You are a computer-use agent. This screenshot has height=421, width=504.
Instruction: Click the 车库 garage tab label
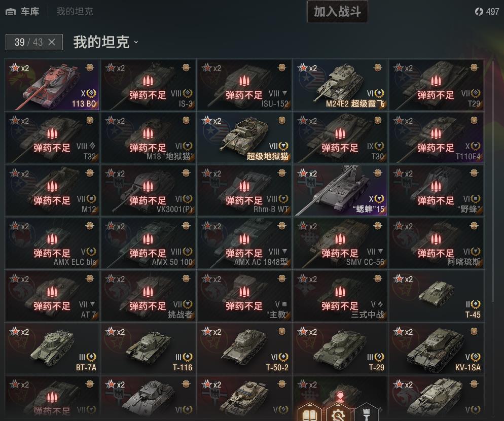coord(30,12)
